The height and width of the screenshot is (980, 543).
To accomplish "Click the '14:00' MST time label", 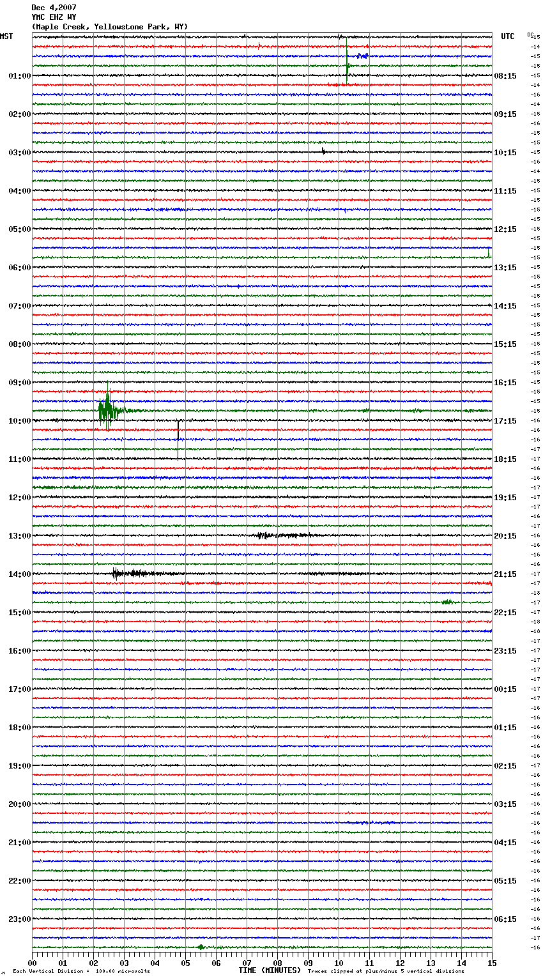I will (x=20, y=574).
